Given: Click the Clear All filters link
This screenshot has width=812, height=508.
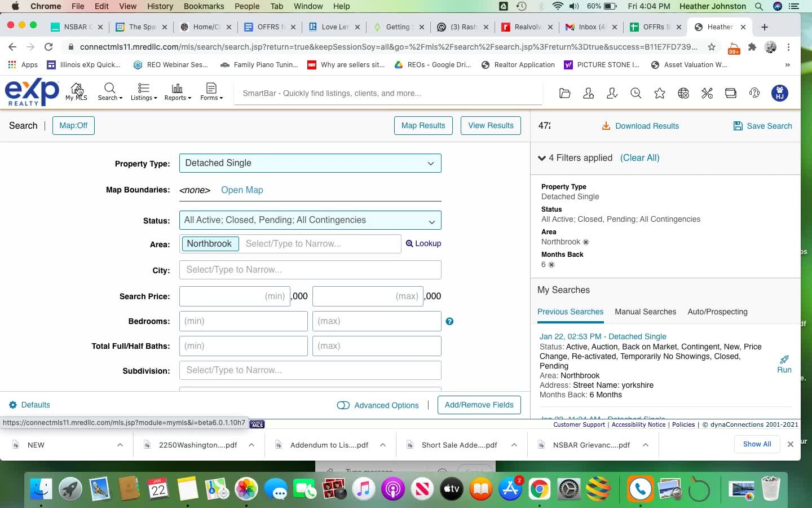Looking at the screenshot, I should click(x=639, y=157).
